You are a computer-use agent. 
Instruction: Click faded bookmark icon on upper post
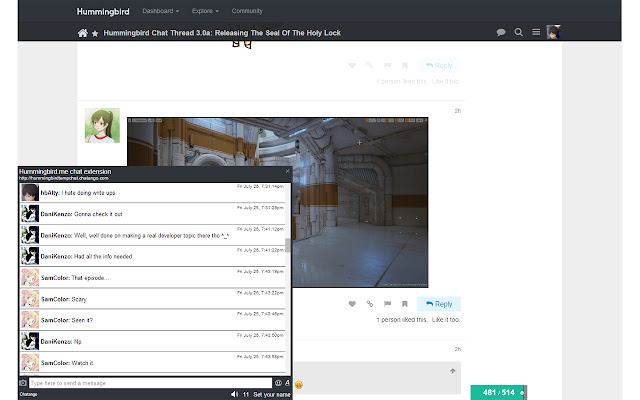point(404,65)
